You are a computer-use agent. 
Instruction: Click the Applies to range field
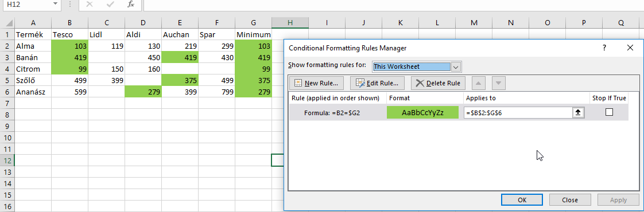coord(519,112)
